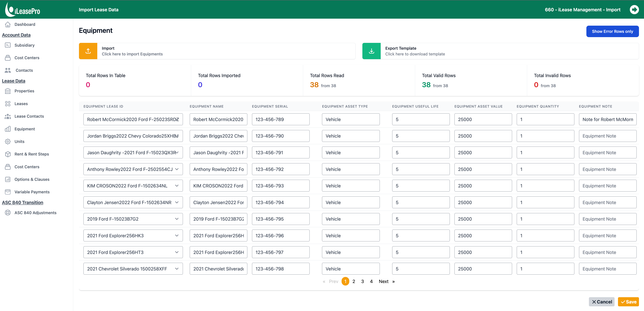Click the orange Import upload icon
Image resolution: width=644 pixels, height=311 pixels.
pos(88,51)
